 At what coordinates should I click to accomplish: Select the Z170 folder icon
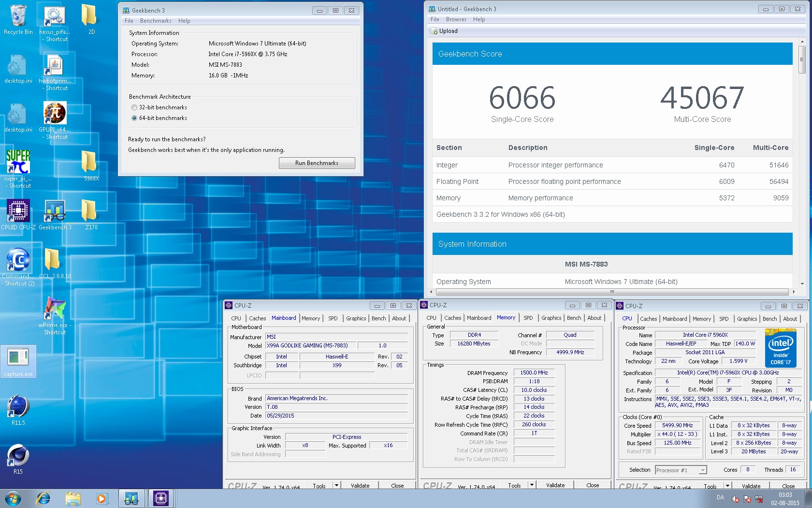91,214
